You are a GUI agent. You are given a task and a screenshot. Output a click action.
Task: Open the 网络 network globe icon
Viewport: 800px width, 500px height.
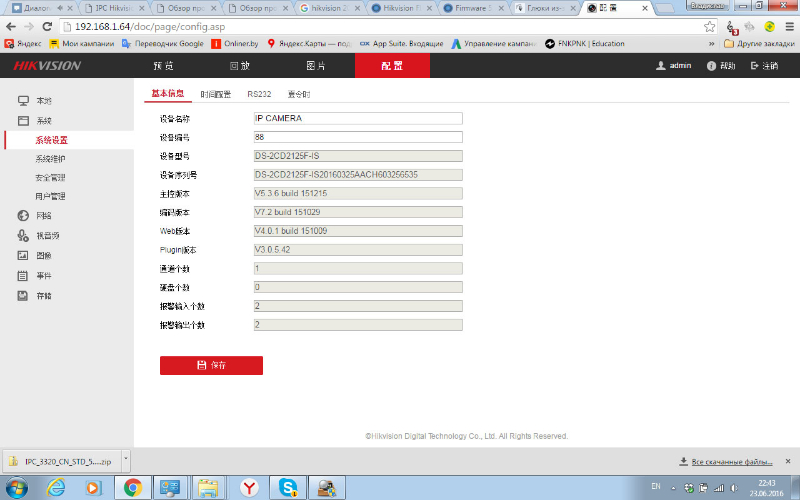23,215
